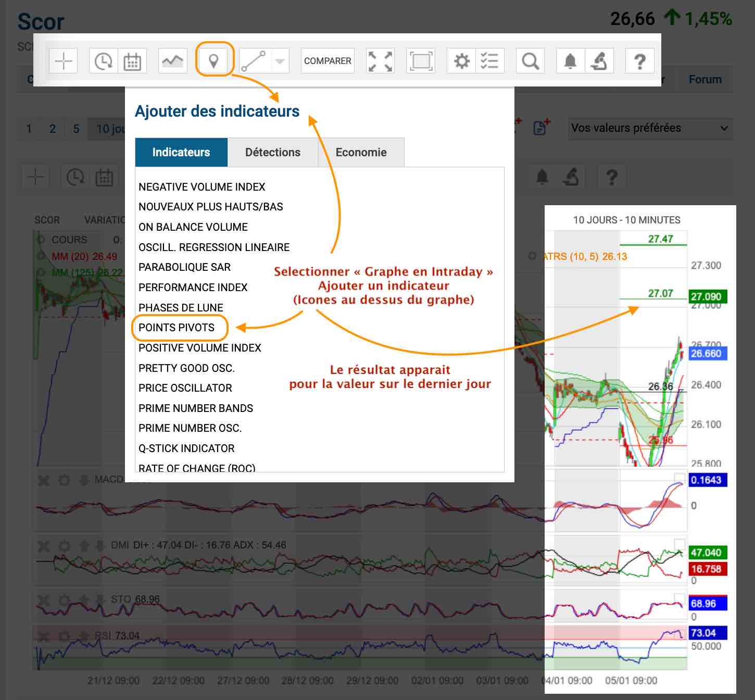Image resolution: width=755 pixels, height=700 pixels.
Task: Select PRETTY GOOD OSC. indicator
Action: click(186, 368)
